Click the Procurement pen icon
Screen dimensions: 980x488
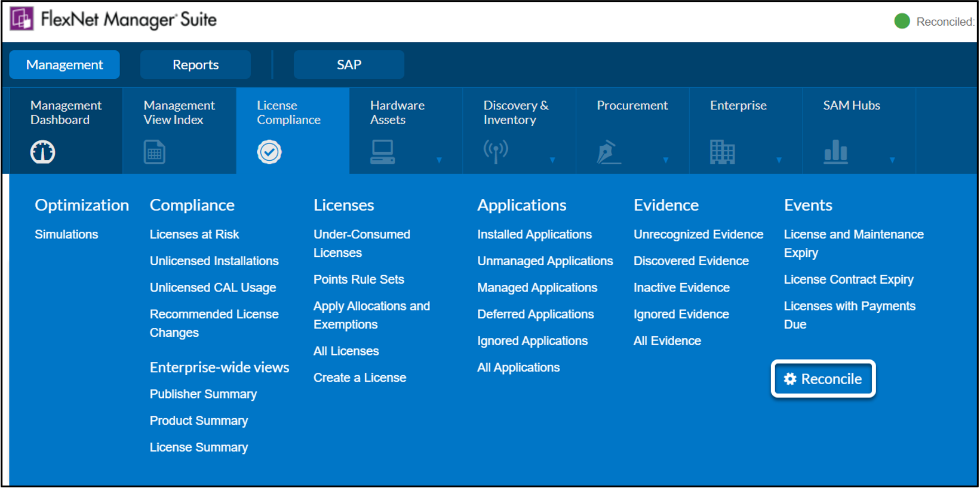pyautogui.click(x=609, y=152)
